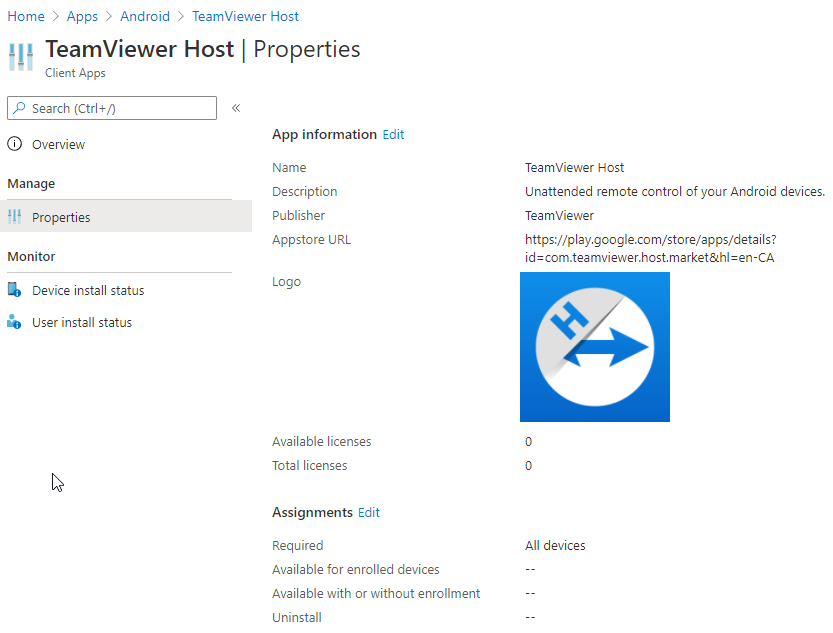
Task: Edit the App information section
Action: (393, 134)
